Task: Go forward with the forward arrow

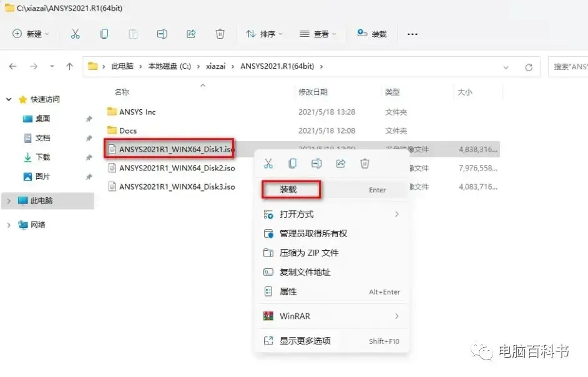Action: (x=34, y=66)
